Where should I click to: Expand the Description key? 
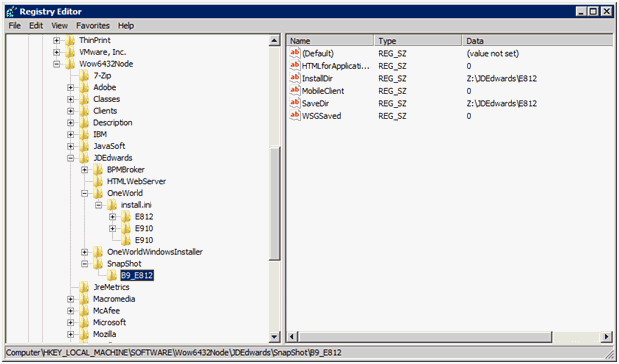tap(71, 123)
